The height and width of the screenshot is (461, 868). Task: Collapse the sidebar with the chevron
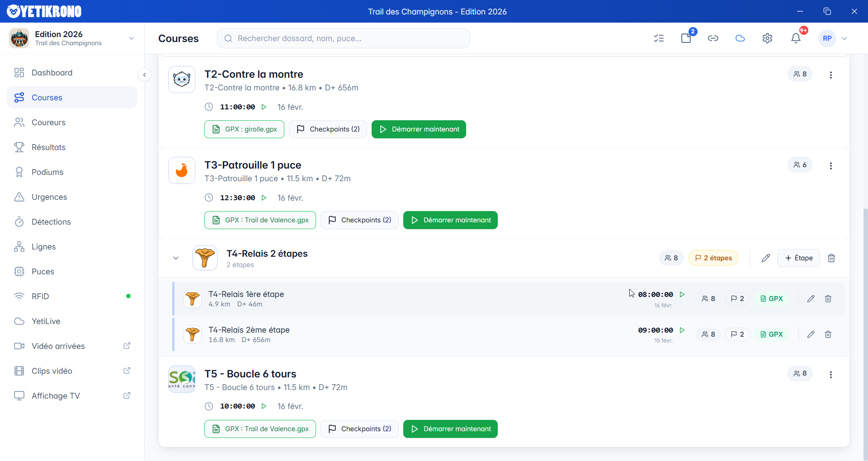click(144, 75)
